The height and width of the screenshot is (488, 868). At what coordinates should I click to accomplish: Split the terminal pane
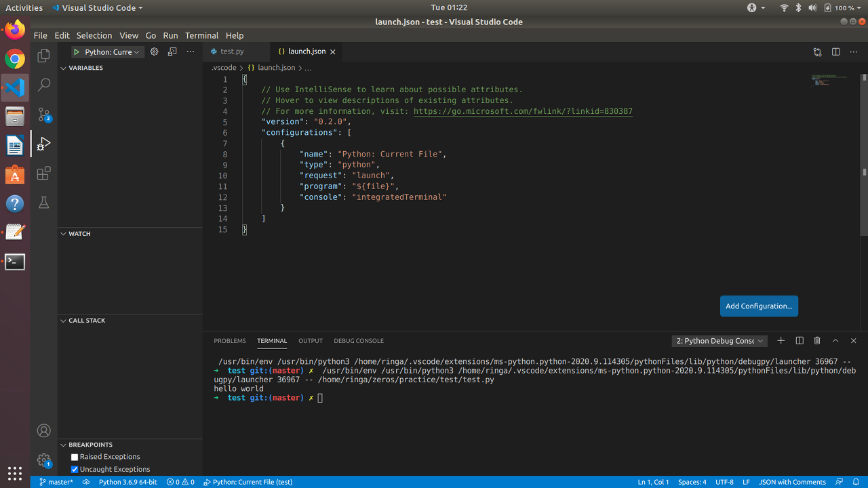click(800, 341)
